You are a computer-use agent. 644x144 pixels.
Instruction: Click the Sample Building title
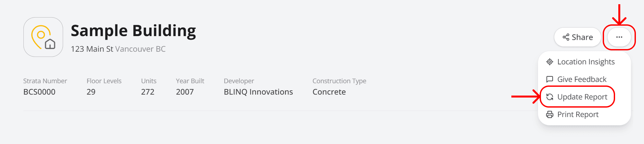[x=133, y=31]
